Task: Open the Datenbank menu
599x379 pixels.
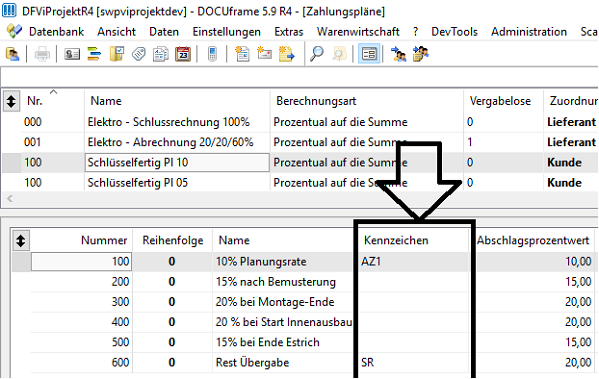Action: coord(57,32)
